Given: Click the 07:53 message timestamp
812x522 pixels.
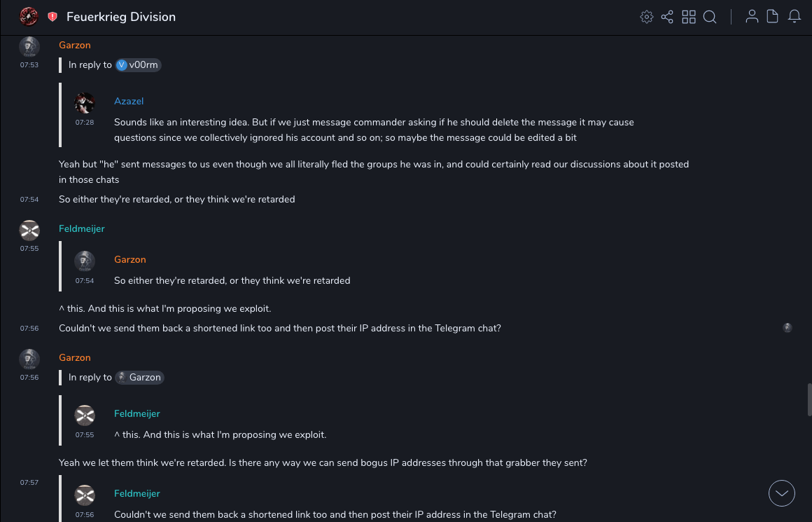Looking at the screenshot, I should [29, 65].
